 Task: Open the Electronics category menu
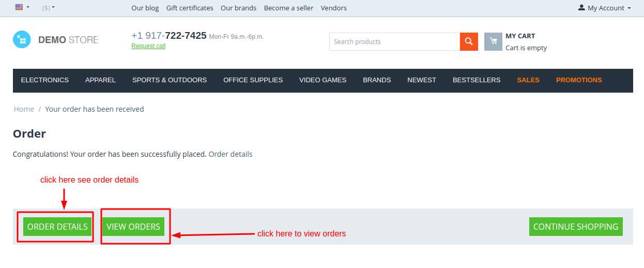(45, 80)
